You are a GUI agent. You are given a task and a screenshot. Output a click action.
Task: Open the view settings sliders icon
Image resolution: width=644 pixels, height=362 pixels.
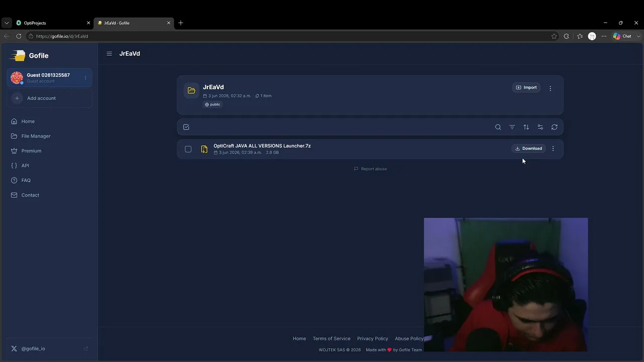click(540, 127)
